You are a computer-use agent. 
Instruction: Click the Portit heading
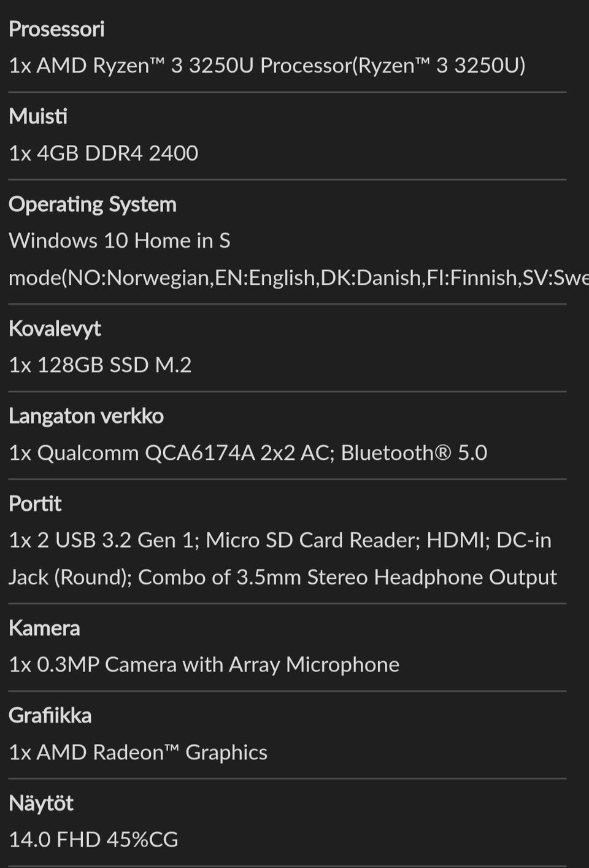point(35,504)
